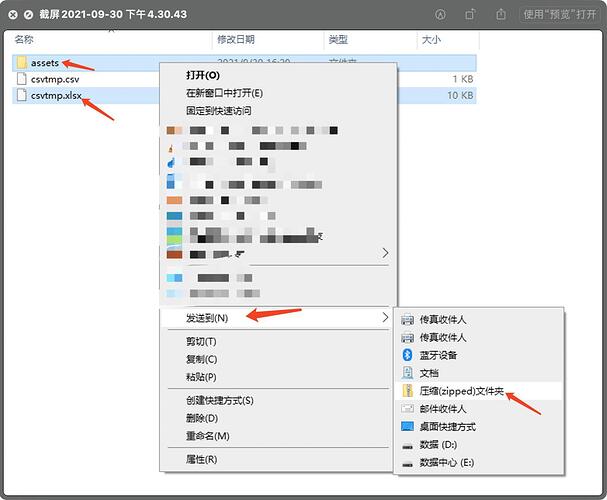Choose 在新窗口中打开(E) menu entry
The image size is (607, 500).
(278, 93)
